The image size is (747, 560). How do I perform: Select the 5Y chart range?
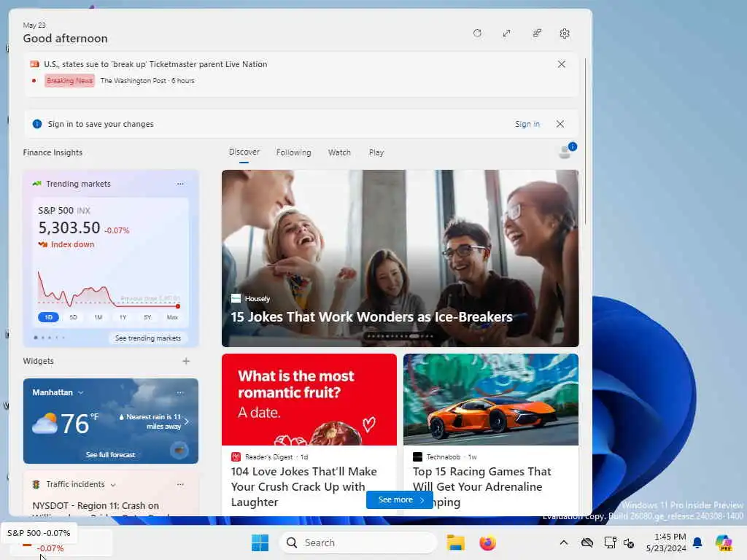click(147, 317)
